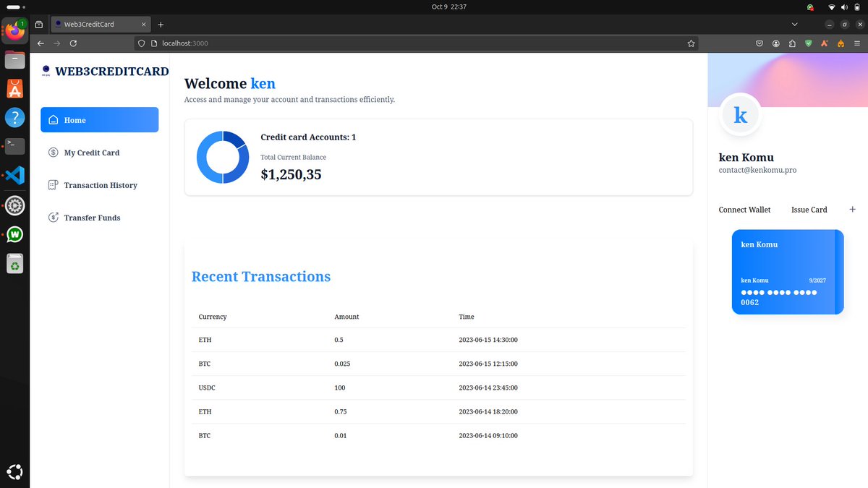
Task: Select the Web3CreditCard browser tab
Action: (101, 25)
